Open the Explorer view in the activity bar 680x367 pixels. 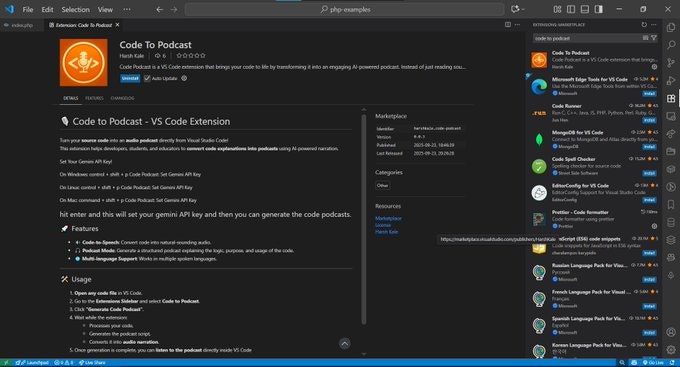coord(671,27)
